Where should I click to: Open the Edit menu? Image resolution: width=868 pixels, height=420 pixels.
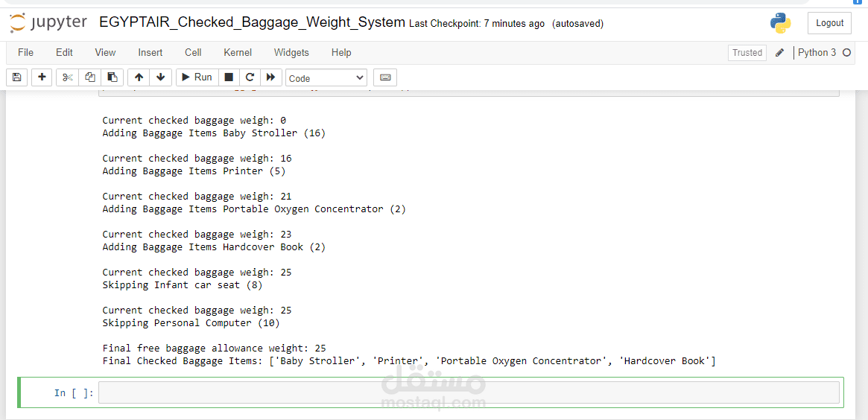(64, 53)
